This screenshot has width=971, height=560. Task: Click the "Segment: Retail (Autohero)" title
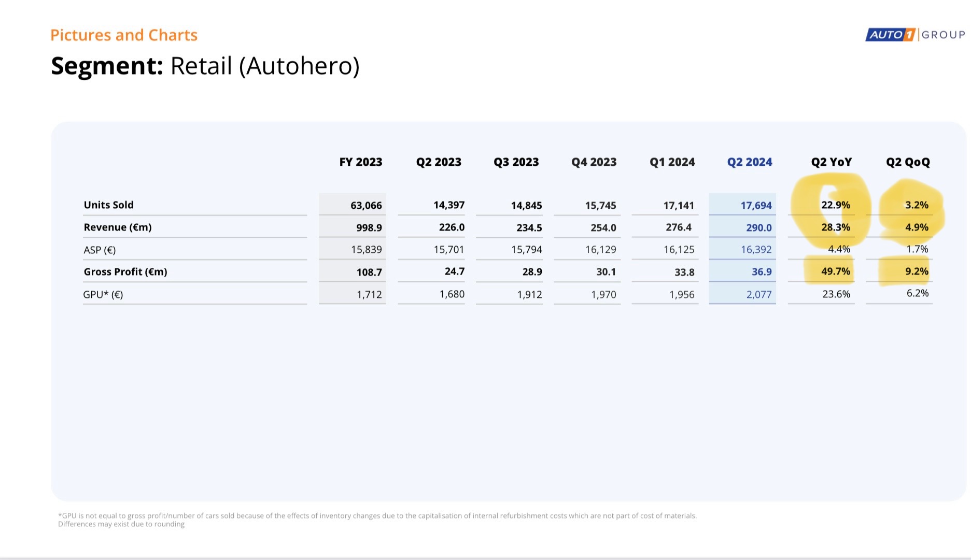pos(205,66)
